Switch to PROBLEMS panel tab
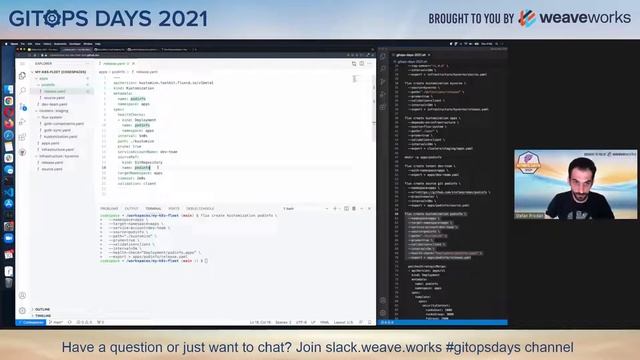640x360 pixels. (109, 209)
